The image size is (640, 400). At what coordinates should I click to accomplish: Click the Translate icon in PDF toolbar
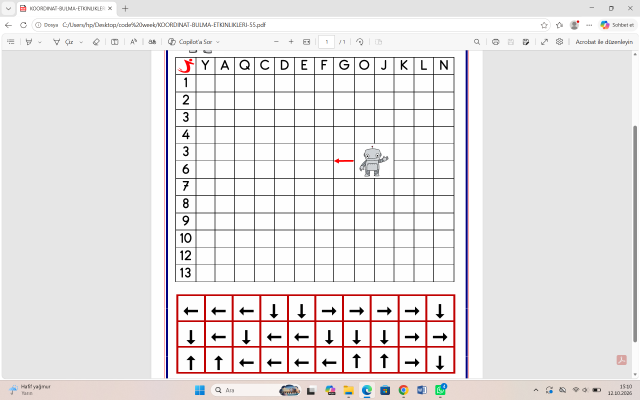point(152,42)
